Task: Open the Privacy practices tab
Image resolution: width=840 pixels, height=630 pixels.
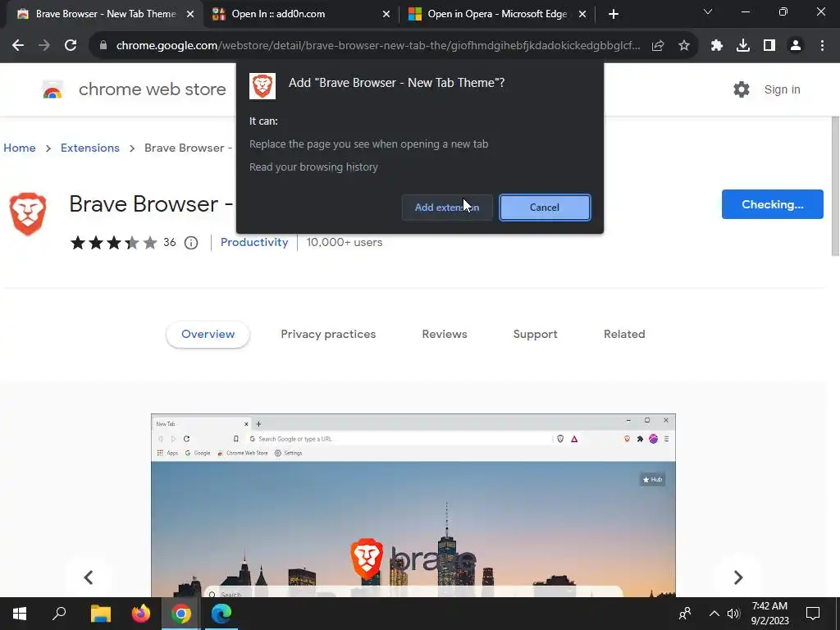Action: click(x=328, y=335)
